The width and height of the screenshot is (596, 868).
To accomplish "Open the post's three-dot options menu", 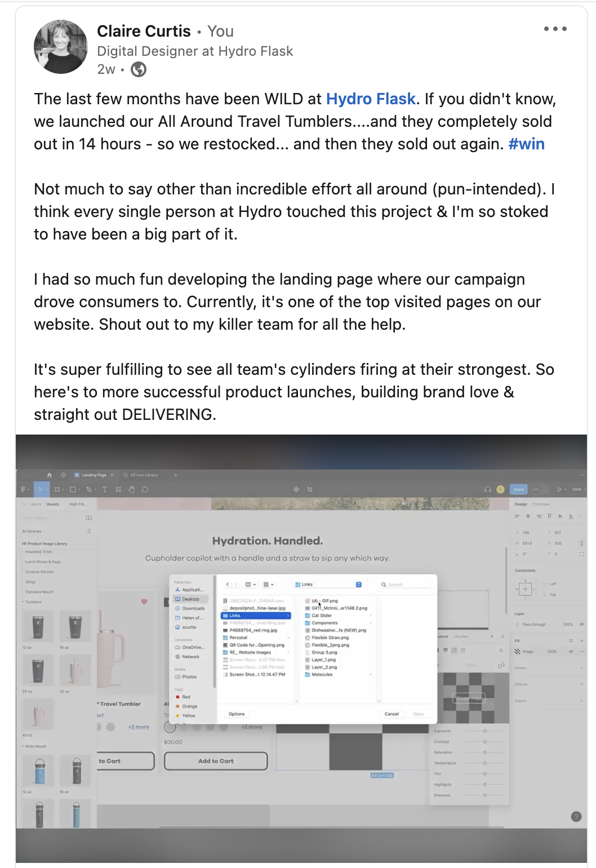I will (555, 29).
